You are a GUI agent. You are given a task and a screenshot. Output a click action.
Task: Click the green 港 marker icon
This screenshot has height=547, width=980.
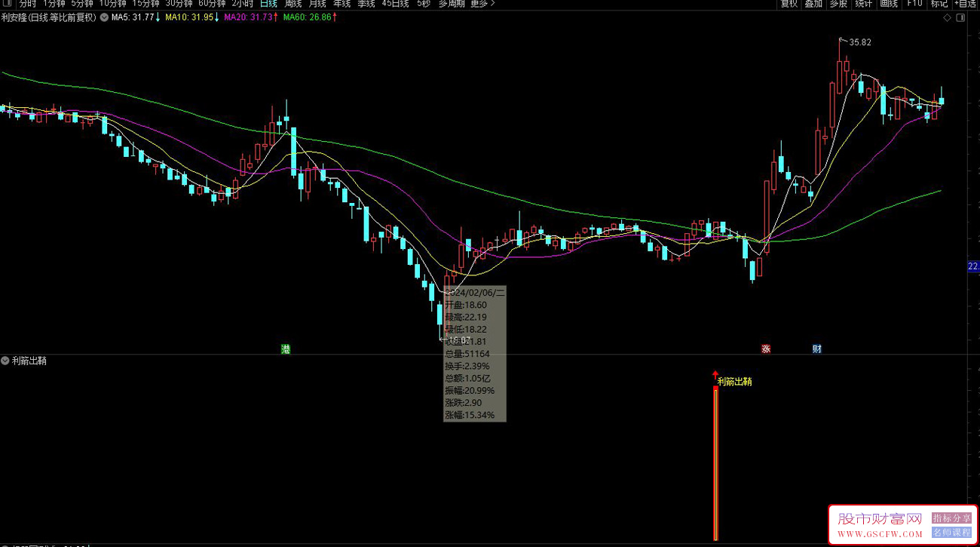click(286, 349)
